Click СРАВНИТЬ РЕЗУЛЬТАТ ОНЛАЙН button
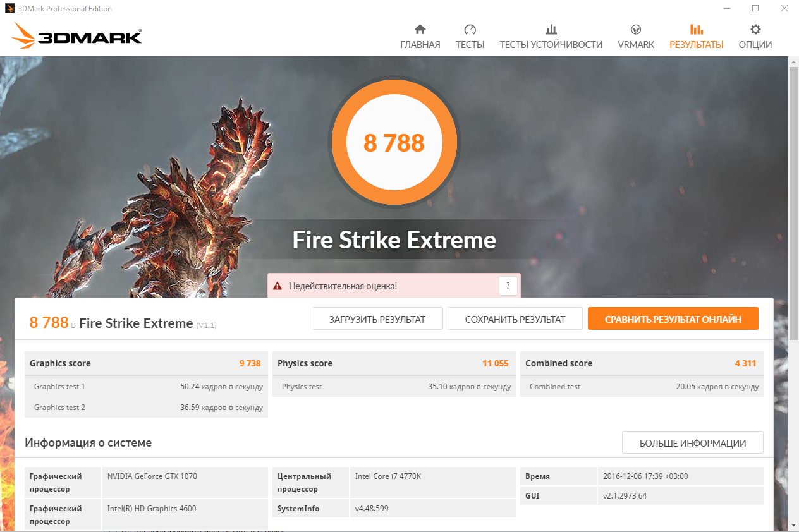Viewport: 799px width, 532px height. pos(673,319)
